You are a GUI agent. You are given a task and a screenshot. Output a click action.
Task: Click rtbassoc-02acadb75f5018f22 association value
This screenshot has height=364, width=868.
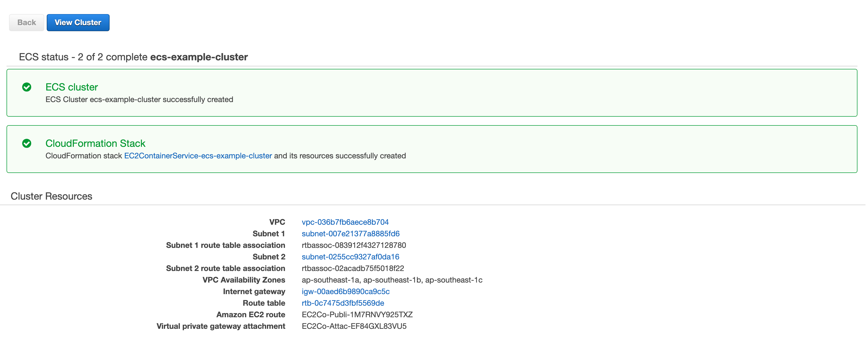(353, 268)
